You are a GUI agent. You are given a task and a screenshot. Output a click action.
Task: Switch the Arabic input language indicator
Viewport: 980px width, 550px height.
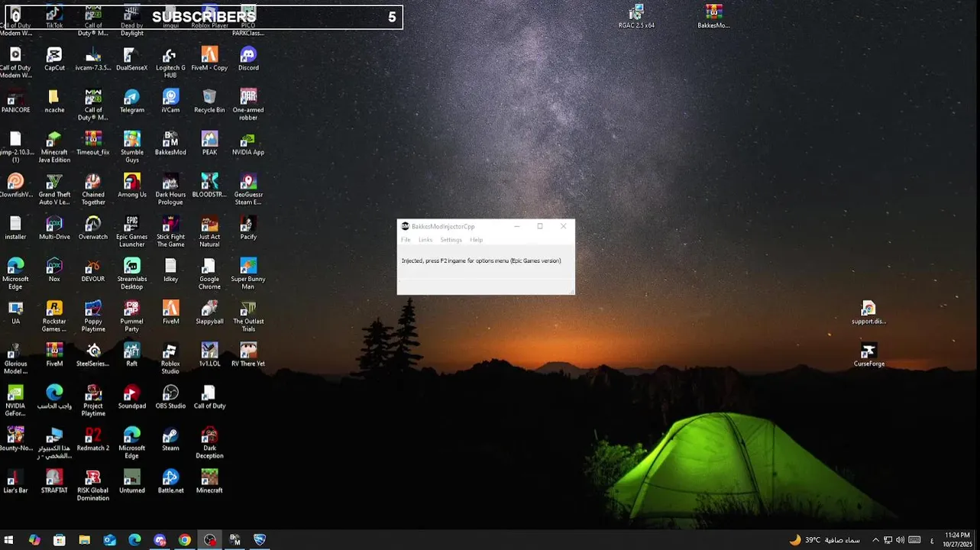[932, 540]
